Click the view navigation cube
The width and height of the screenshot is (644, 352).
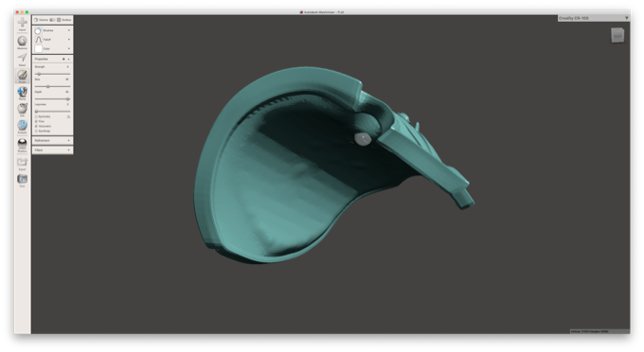tap(617, 35)
